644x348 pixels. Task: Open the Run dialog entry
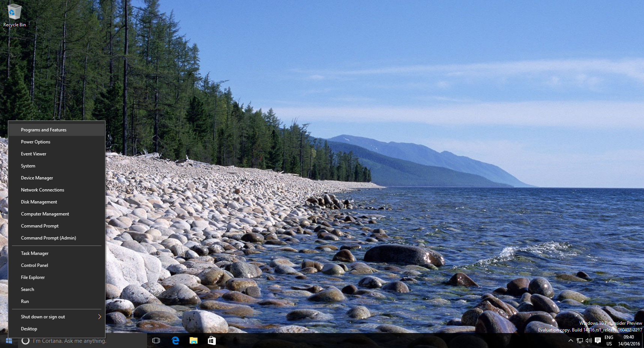(57, 301)
